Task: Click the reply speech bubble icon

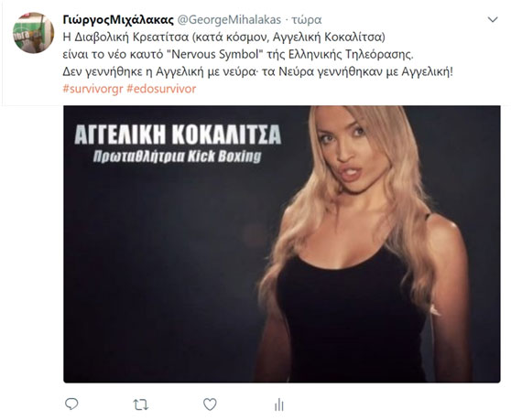Action: (71, 404)
